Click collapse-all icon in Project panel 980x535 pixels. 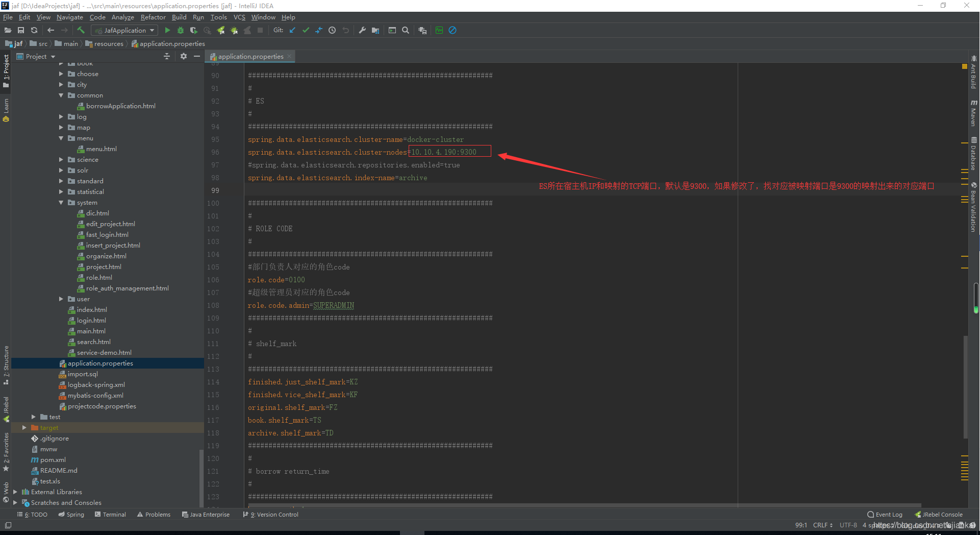167,56
